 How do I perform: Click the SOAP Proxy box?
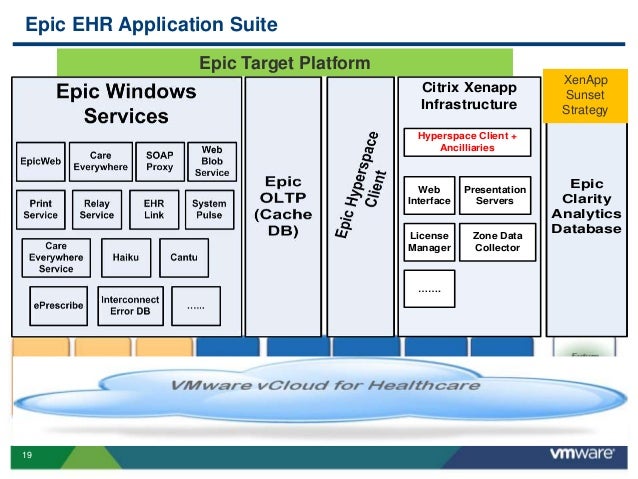pos(160,162)
